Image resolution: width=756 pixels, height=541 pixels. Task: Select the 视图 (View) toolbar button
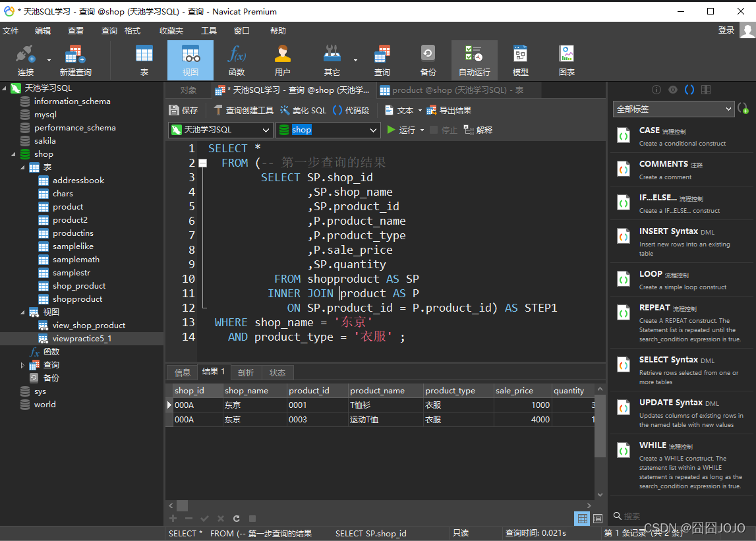pos(190,60)
